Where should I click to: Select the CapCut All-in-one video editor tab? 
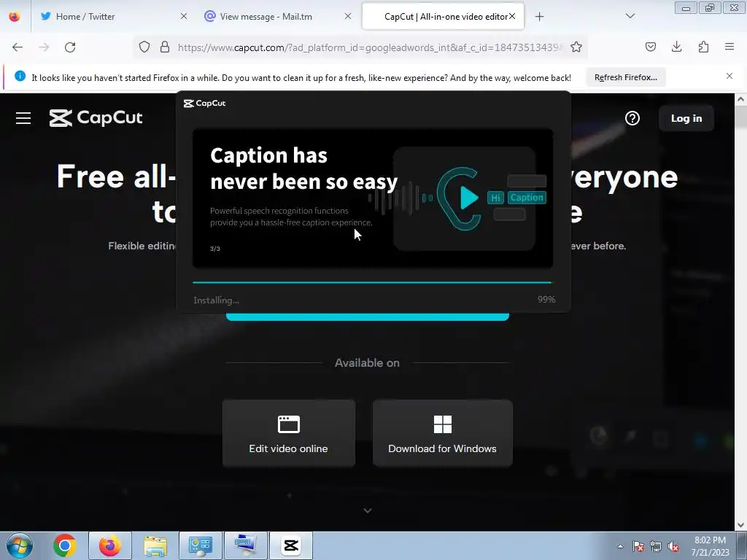[443, 17]
